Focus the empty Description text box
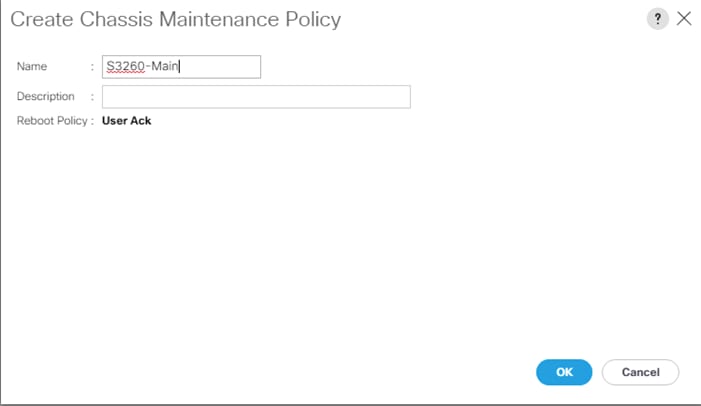This screenshot has width=701, height=406. (x=256, y=97)
